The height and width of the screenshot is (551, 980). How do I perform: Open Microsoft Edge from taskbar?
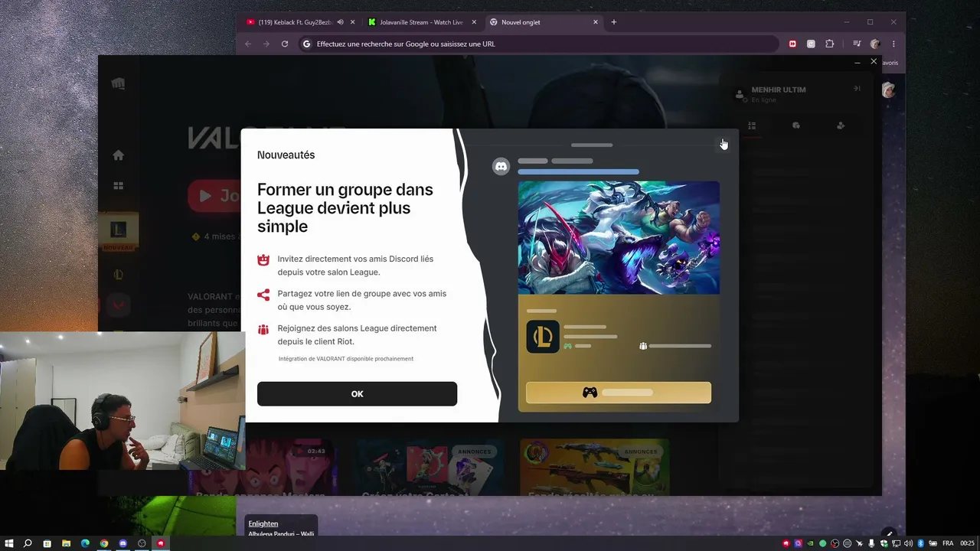(85, 543)
